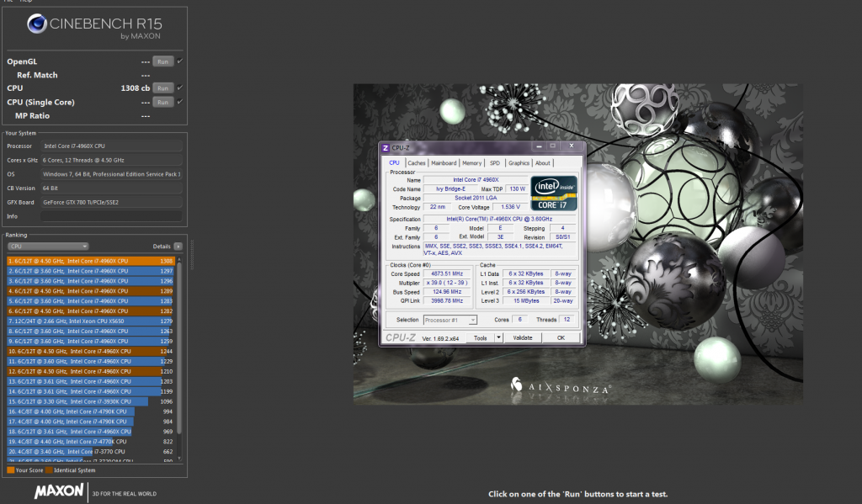This screenshot has width=862, height=504.
Task: Select ranking row 16 i7-4790K scoring 994
Action: click(91, 411)
